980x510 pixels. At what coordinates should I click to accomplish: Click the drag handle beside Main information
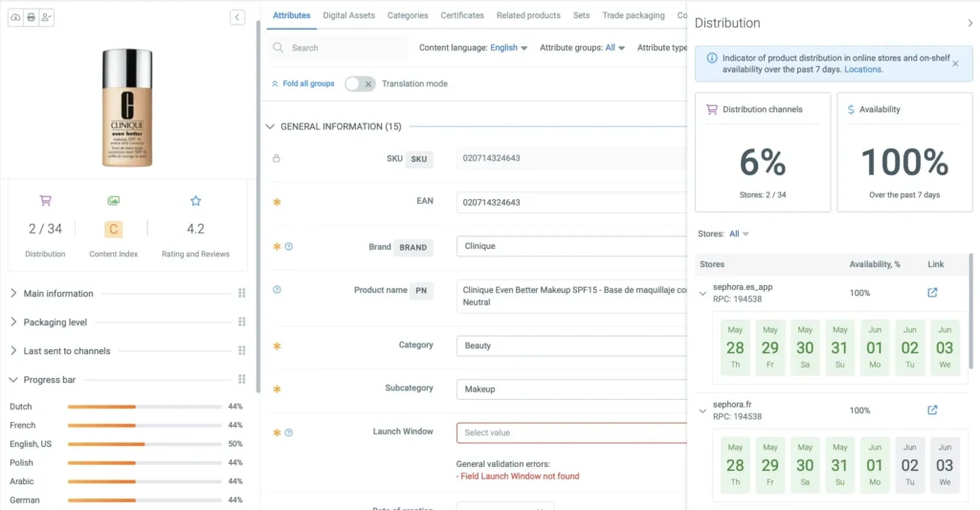pos(242,293)
